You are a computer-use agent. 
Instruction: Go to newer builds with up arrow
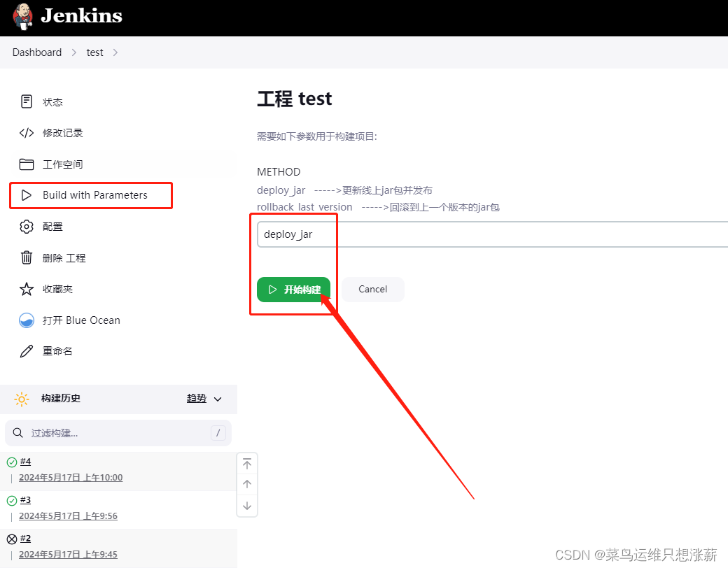coord(247,484)
